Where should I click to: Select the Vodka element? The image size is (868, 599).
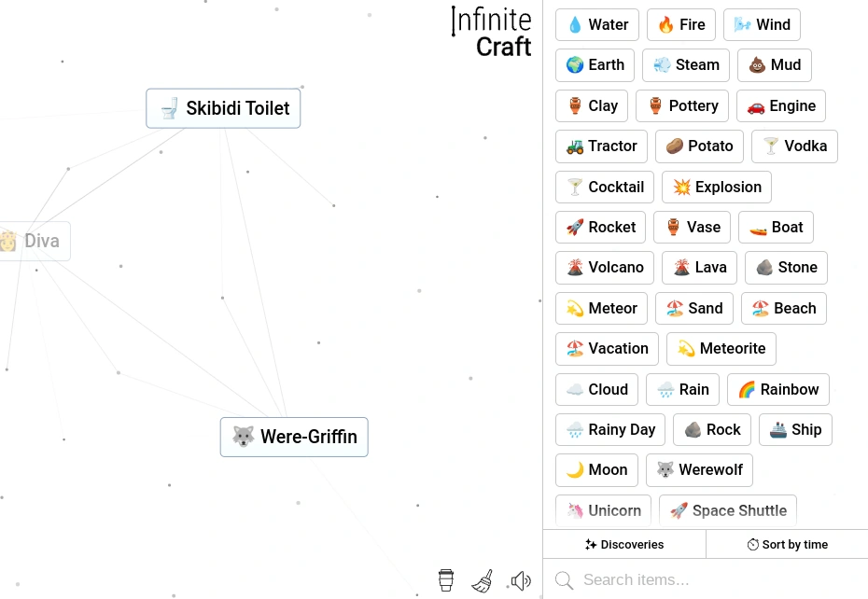click(794, 146)
